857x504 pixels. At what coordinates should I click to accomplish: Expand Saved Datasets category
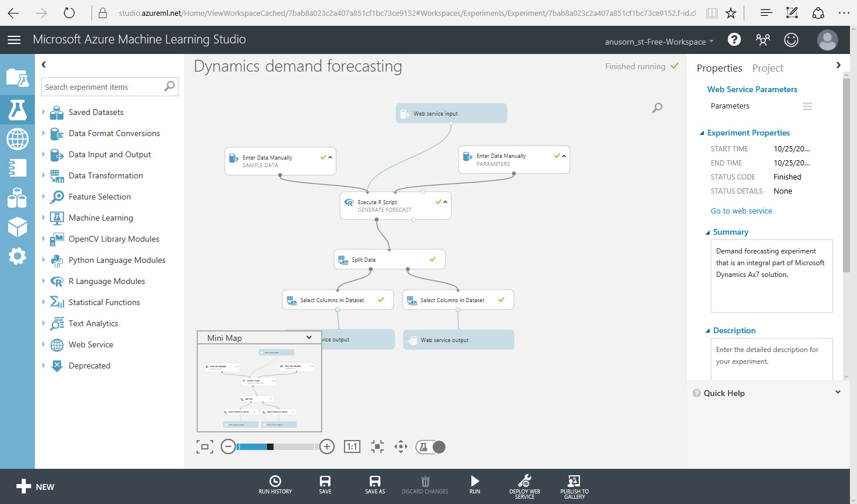(43, 111)
